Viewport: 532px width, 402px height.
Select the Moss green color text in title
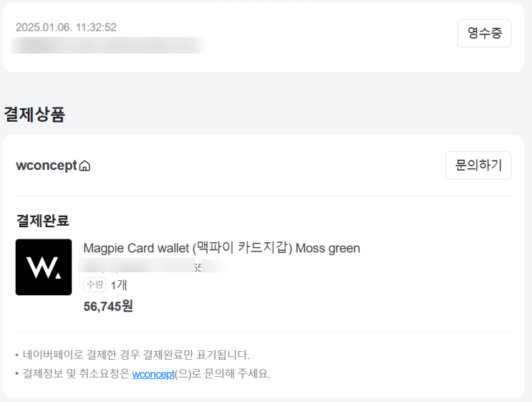coord(328,249)
